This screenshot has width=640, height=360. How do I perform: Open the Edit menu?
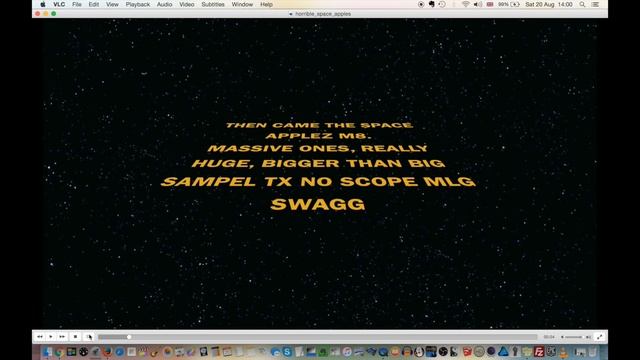93,4
